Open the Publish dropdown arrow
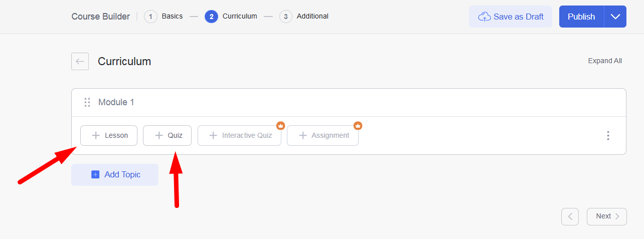Viewport: 644px width, 239px height. pyautogui.click(x=615, y=17)
